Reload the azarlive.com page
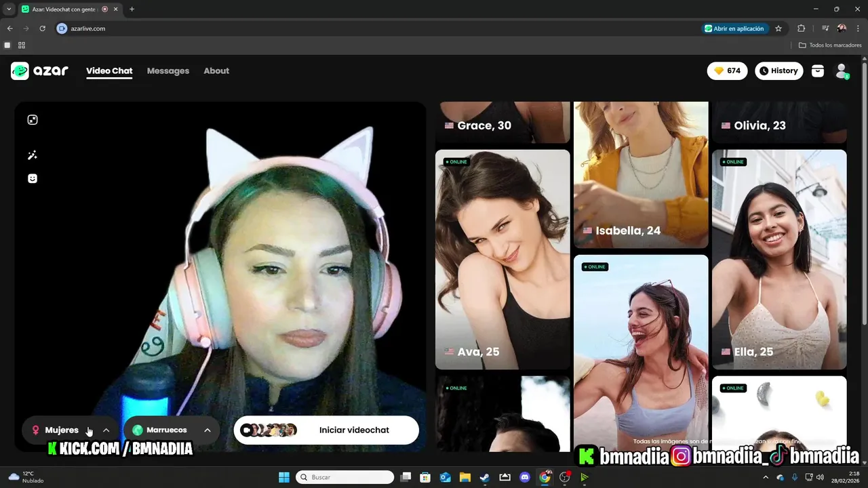Screen dimensions: 868x488 [42, 28]
